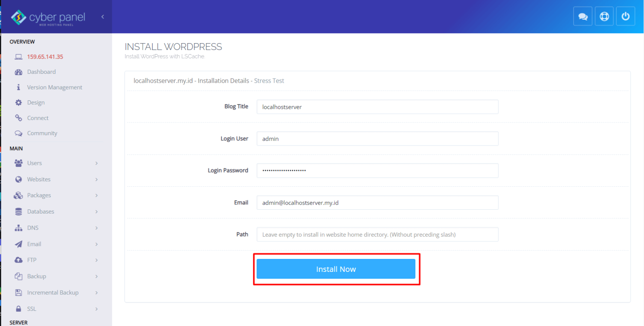Open the support lifebuoy icon
The width and height of the screenshot is (644, 326).
click(604, 17)
